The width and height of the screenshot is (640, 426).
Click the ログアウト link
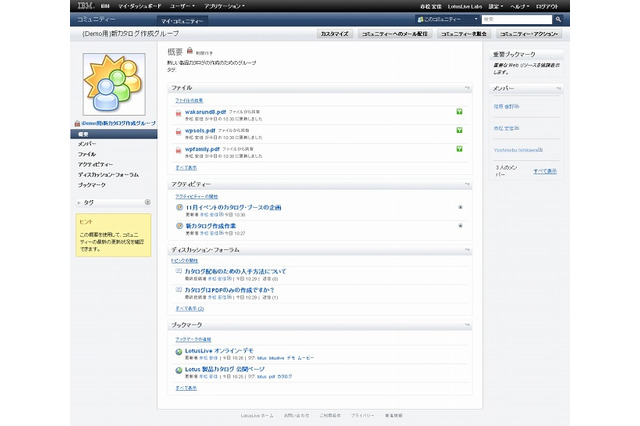547,6
